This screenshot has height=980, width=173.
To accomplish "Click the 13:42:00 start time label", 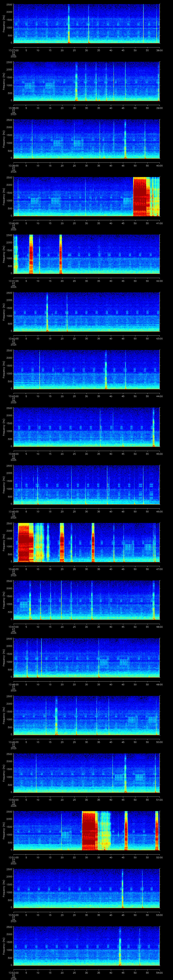I will pyautogui.click(x=13, y=339).
